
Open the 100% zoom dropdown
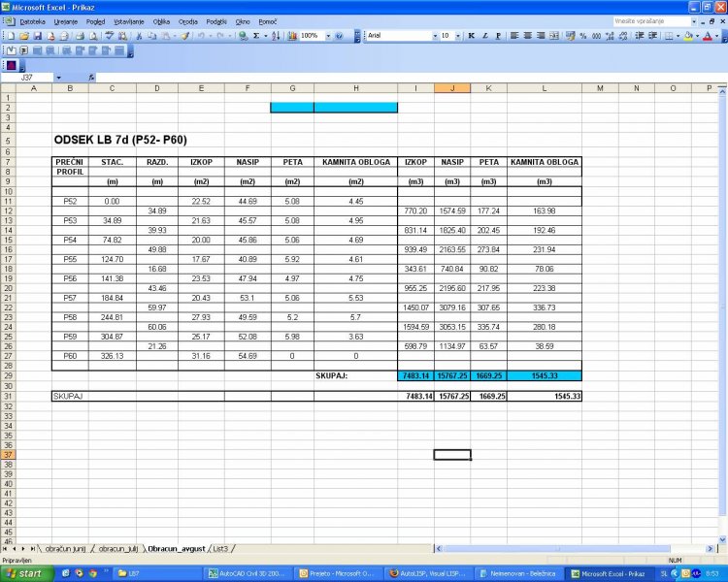(328, 36)
